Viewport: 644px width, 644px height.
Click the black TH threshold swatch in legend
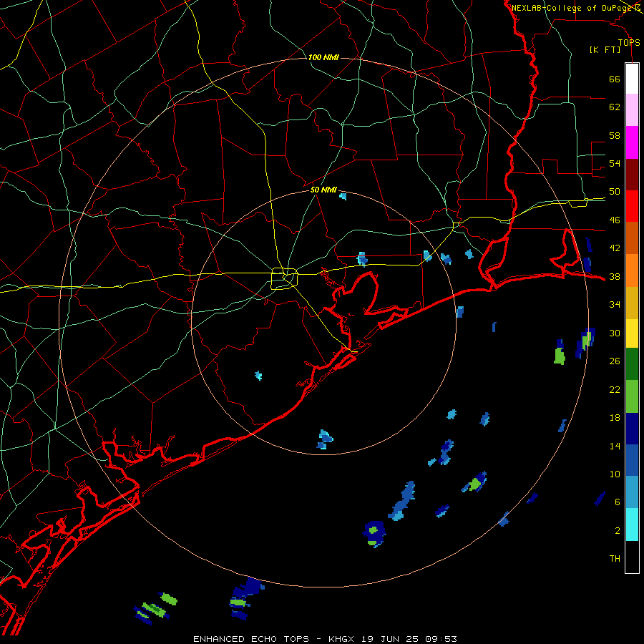tap(632, 557)
